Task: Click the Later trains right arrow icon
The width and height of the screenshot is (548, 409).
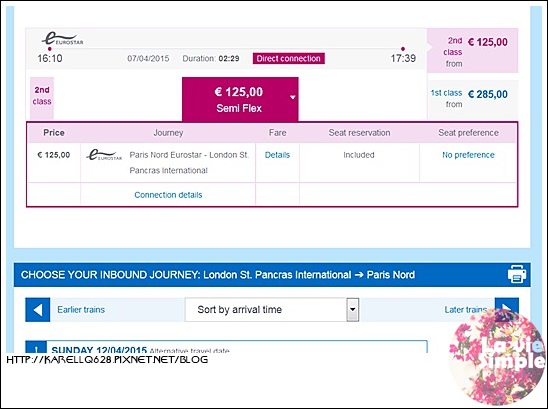Action: click(x=507, y=304)
